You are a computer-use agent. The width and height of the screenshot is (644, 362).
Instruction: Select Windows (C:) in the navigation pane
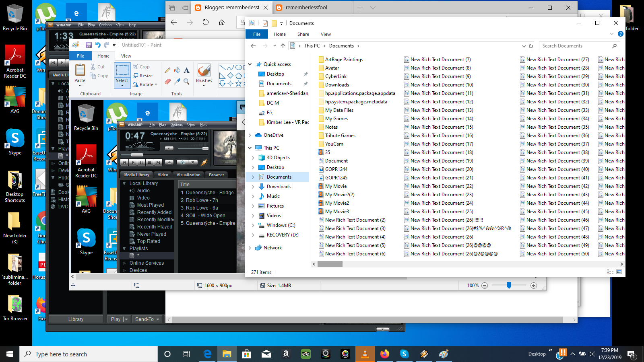tap(281, 225)
